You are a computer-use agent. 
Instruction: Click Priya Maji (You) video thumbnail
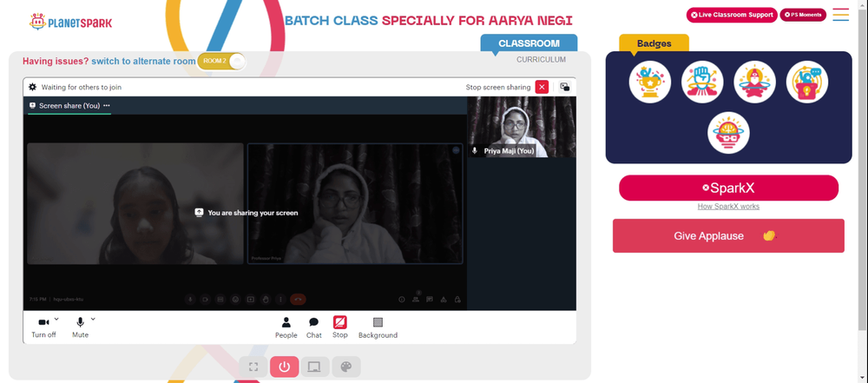coord(522,127)
